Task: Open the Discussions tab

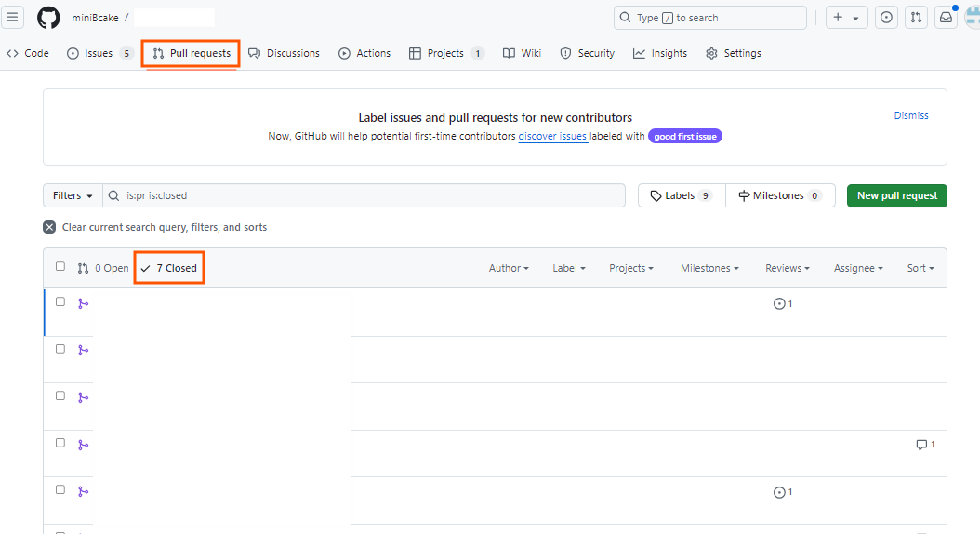Action: pyautogui.click(x=285, y=53)
